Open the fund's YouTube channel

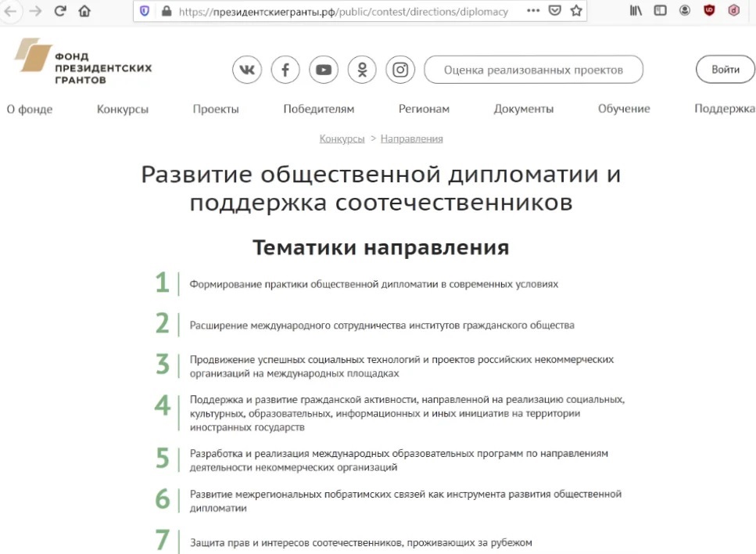[324, 70]
